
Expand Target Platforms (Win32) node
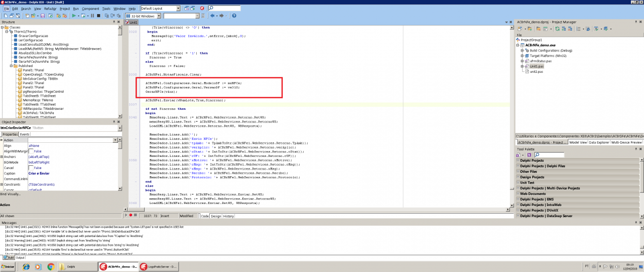(x=522, y=56)
